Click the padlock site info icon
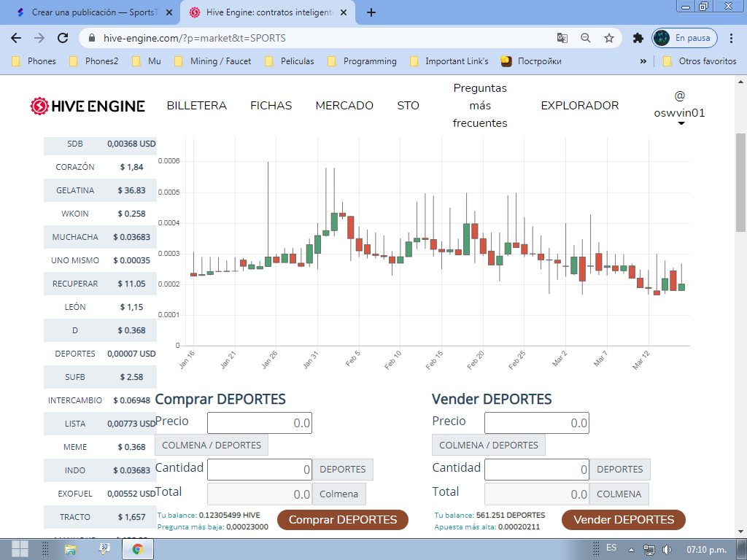 (93, 38)
